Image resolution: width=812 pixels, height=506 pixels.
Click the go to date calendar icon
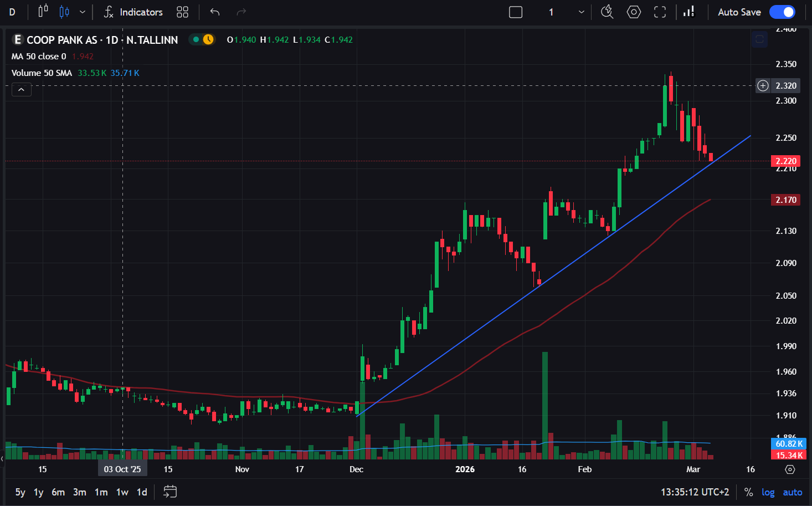coord(170,492)
